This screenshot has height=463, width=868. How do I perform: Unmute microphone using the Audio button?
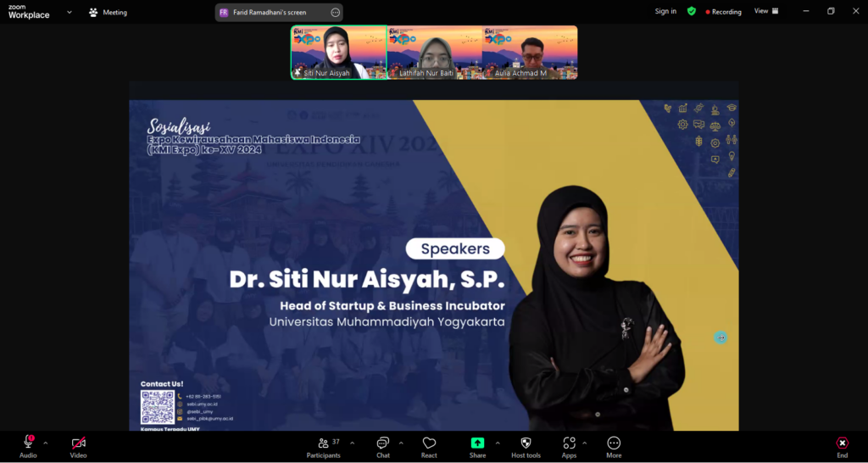click(28, 447)
